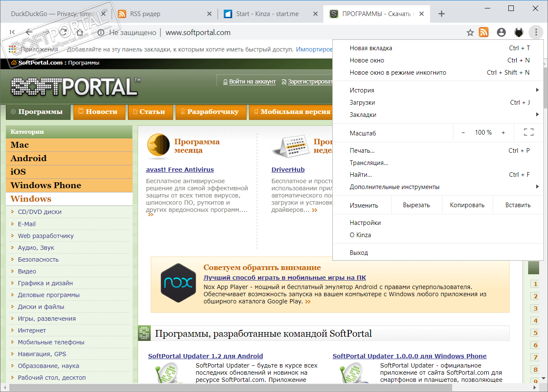Close the ПРОГРАММЫ tab
The width and height of the screenshot is (548, 392).
tap(421, 14)
